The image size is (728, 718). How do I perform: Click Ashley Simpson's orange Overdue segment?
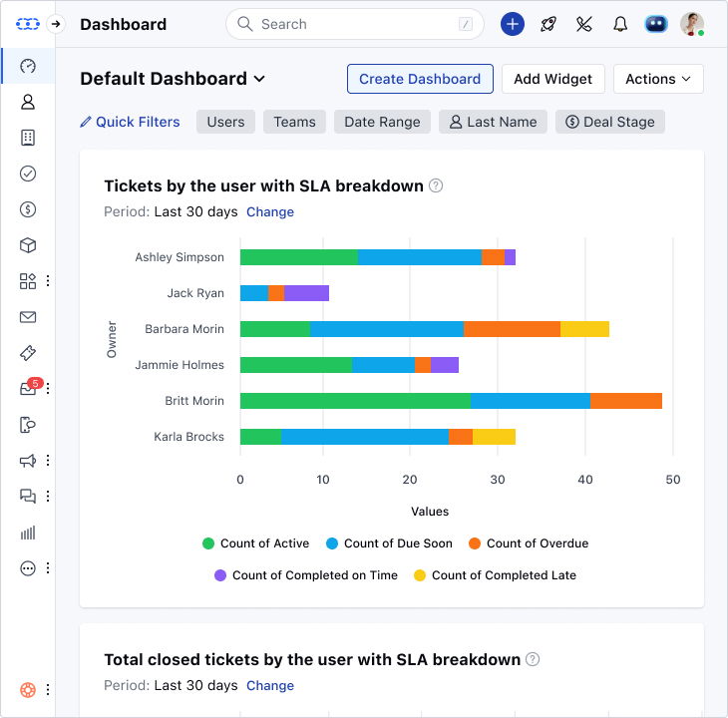tap(493, 257)
